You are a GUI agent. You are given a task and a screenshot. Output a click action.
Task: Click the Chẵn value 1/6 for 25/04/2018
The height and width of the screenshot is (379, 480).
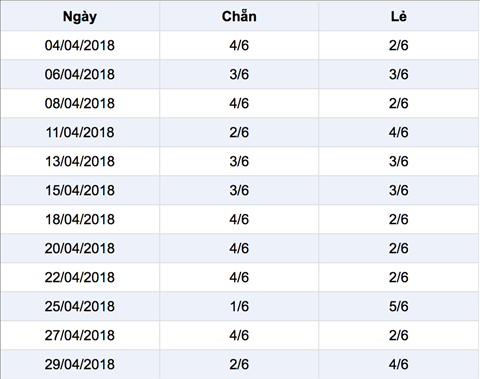coord(239,306)
